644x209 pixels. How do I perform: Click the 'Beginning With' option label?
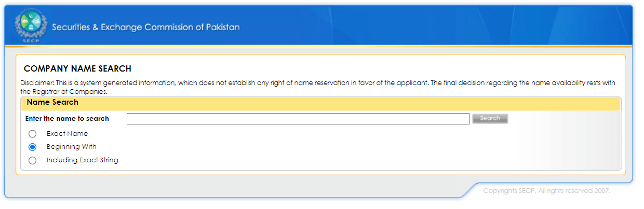coord(71,147)
